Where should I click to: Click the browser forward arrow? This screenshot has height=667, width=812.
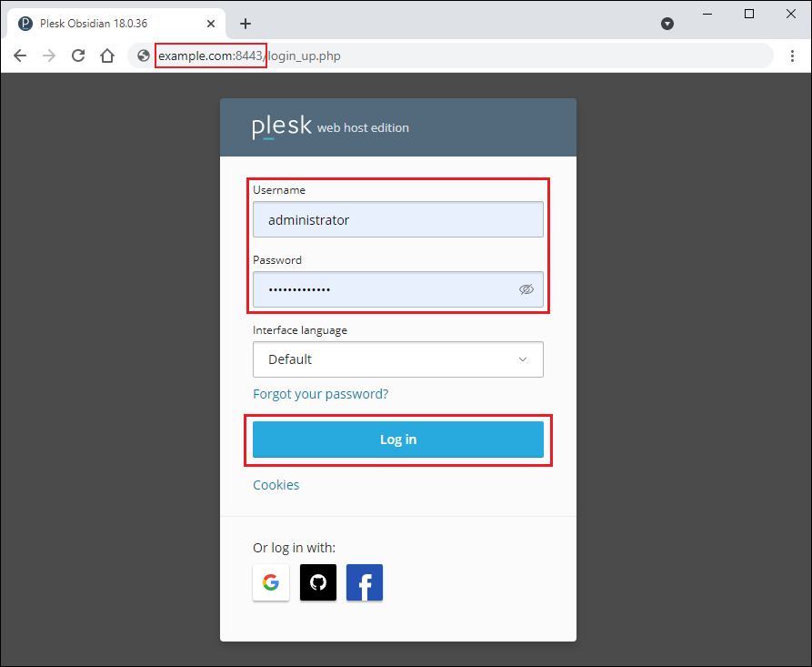pos(49,56)
